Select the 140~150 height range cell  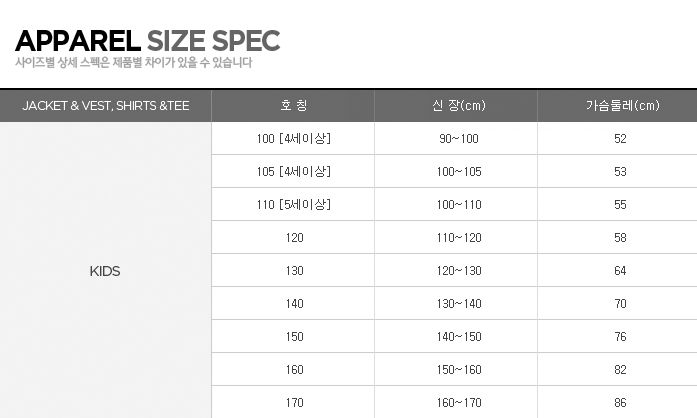click(459, 337)
